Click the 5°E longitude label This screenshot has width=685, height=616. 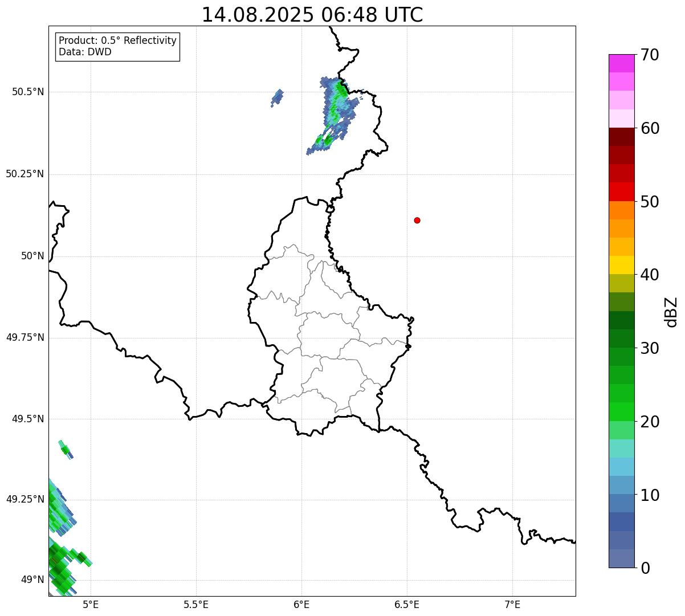(x=91, y=604)
